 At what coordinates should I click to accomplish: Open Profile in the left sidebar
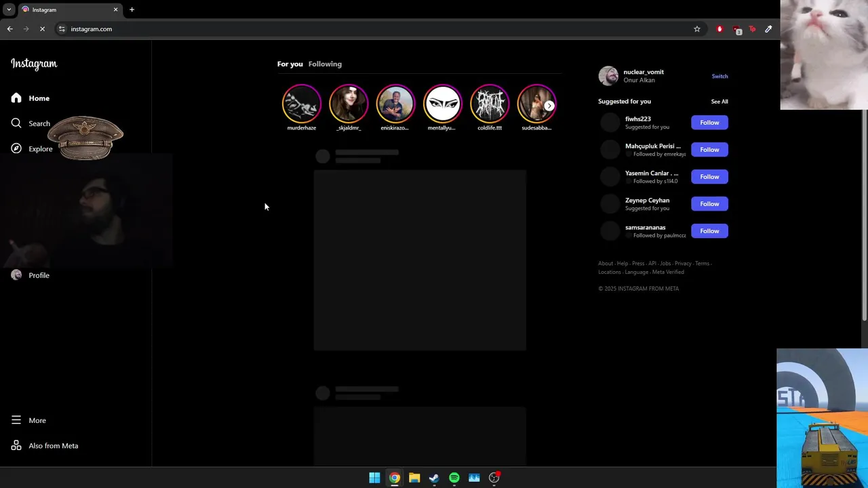[x=31, y=275]
